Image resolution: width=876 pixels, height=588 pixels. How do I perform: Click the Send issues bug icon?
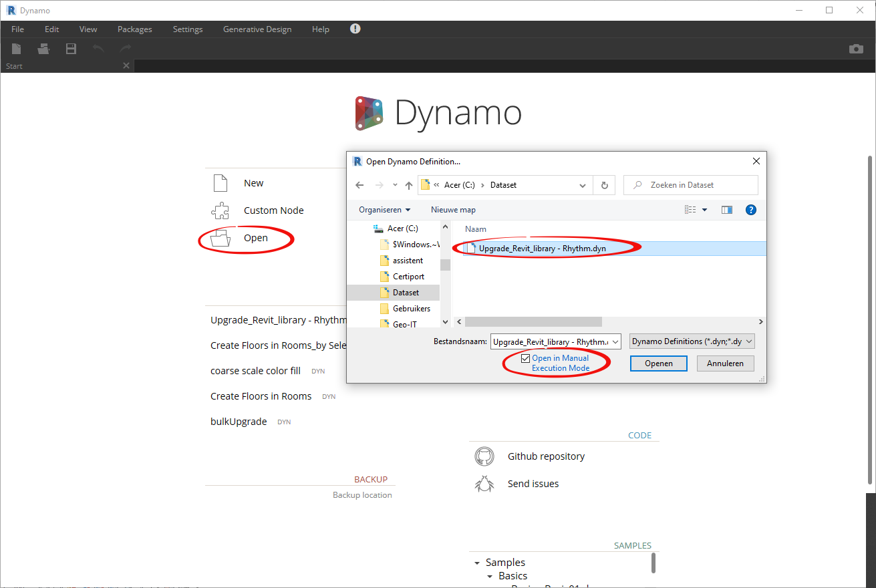point(484,484)
